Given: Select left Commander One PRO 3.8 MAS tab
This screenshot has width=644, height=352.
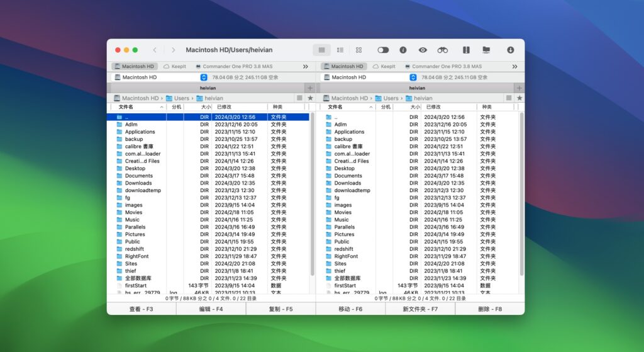Looking at the screenshot, I should pyautogui.click(x=234, y=66).
